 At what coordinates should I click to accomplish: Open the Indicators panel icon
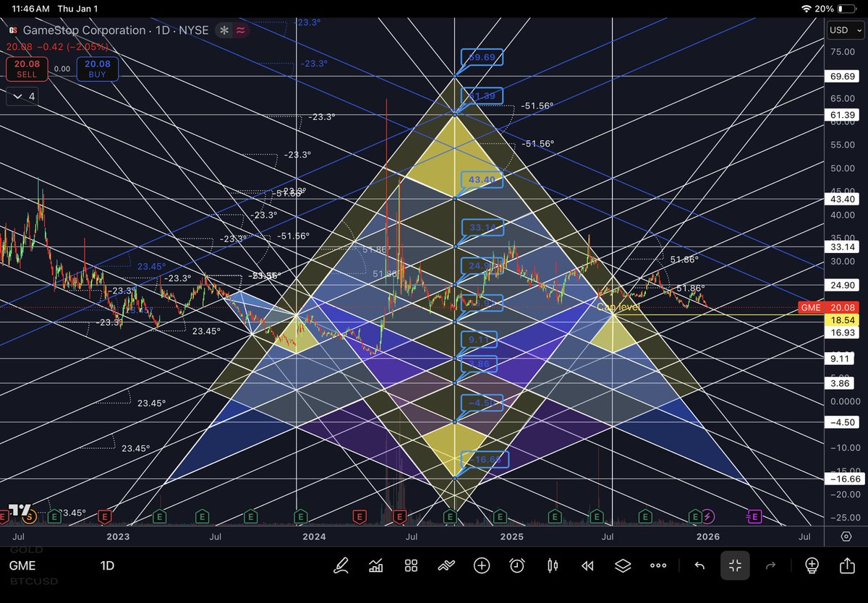(x=376, y=565)
